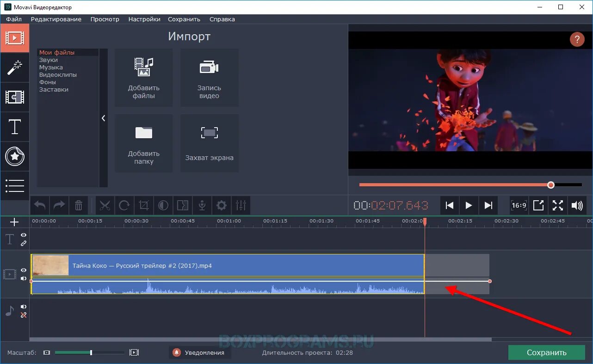Split clip with the scissors tool
This screenshot has width=593, height=364.
tap(105, 205)
